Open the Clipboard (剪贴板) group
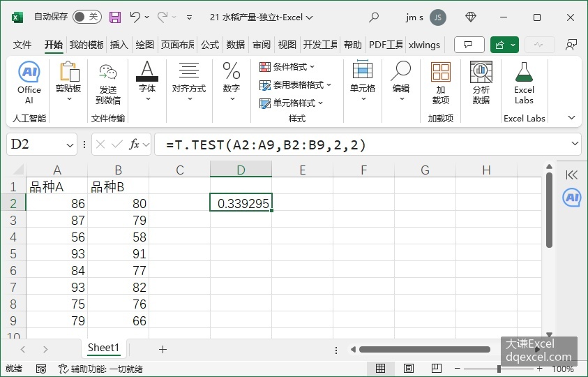Viewport: 588px width, 377px height. point(68,81)
